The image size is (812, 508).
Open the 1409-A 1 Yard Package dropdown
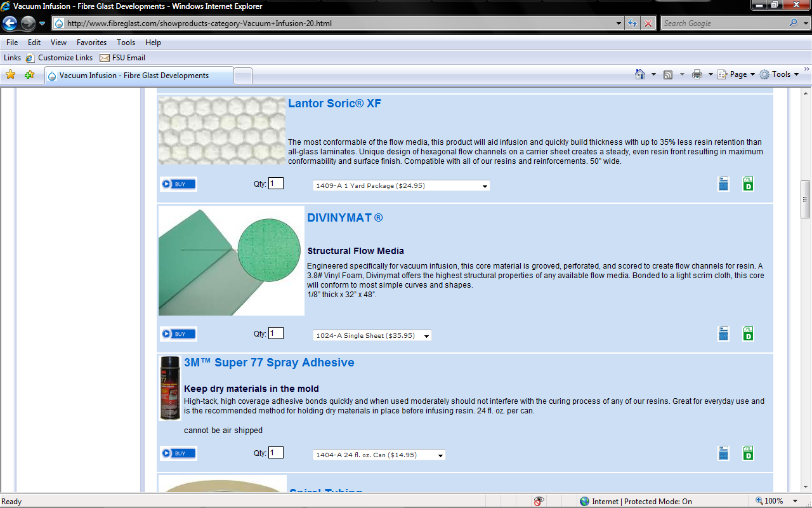pos(402,186)
